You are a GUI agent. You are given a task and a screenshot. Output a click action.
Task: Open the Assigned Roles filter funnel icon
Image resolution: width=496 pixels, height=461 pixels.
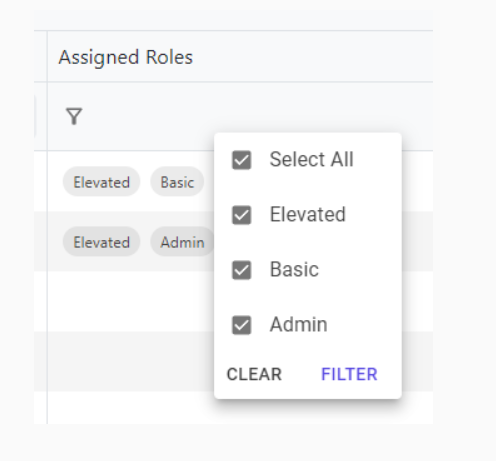point(74,116)
